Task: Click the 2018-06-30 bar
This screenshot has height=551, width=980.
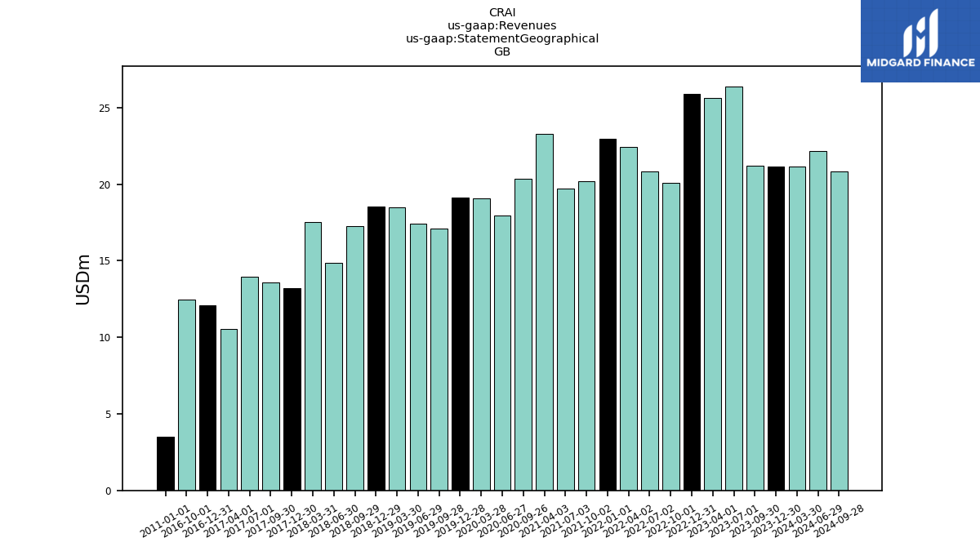Action: pos(334,377)
